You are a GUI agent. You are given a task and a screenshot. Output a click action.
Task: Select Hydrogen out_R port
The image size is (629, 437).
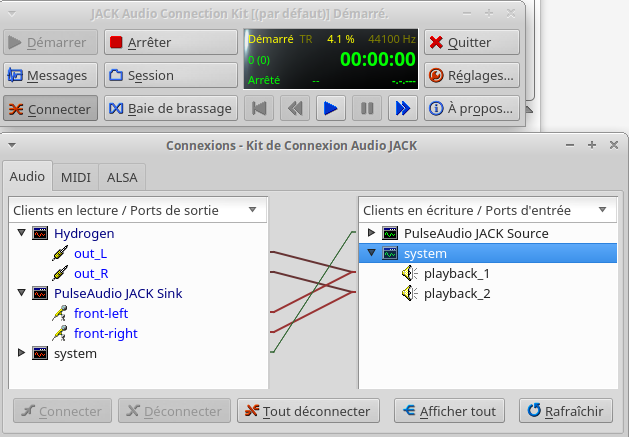[91, 273]
